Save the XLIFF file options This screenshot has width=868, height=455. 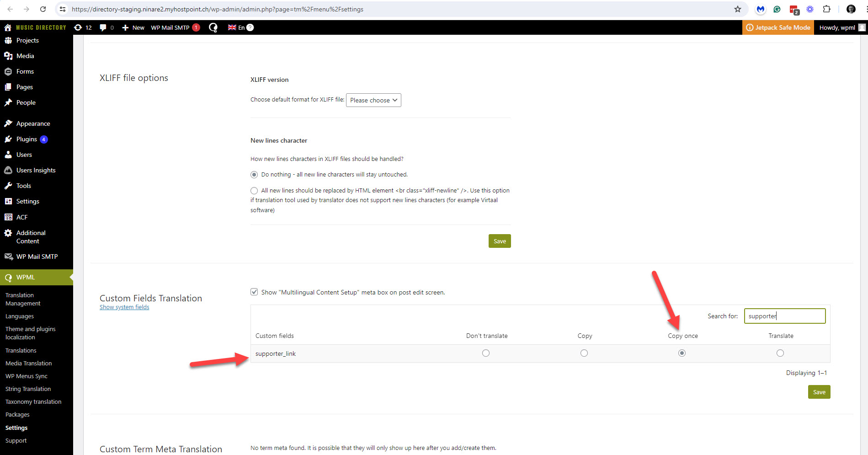coord(500,241)
